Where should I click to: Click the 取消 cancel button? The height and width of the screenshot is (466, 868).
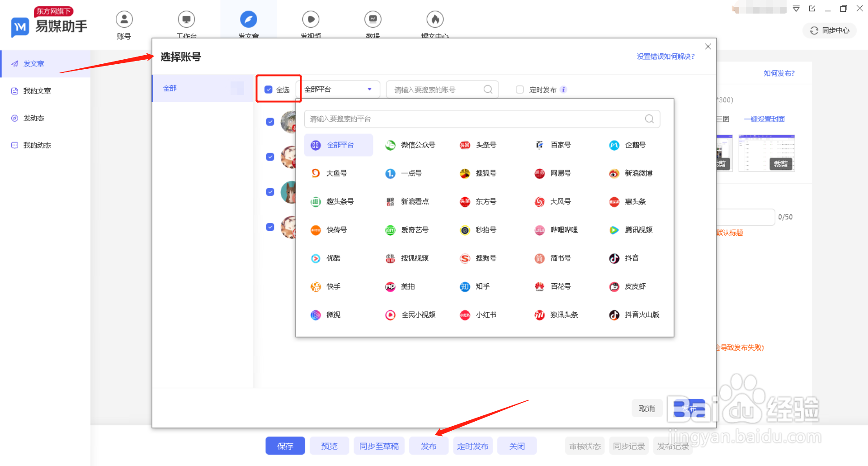coord(647,409)
